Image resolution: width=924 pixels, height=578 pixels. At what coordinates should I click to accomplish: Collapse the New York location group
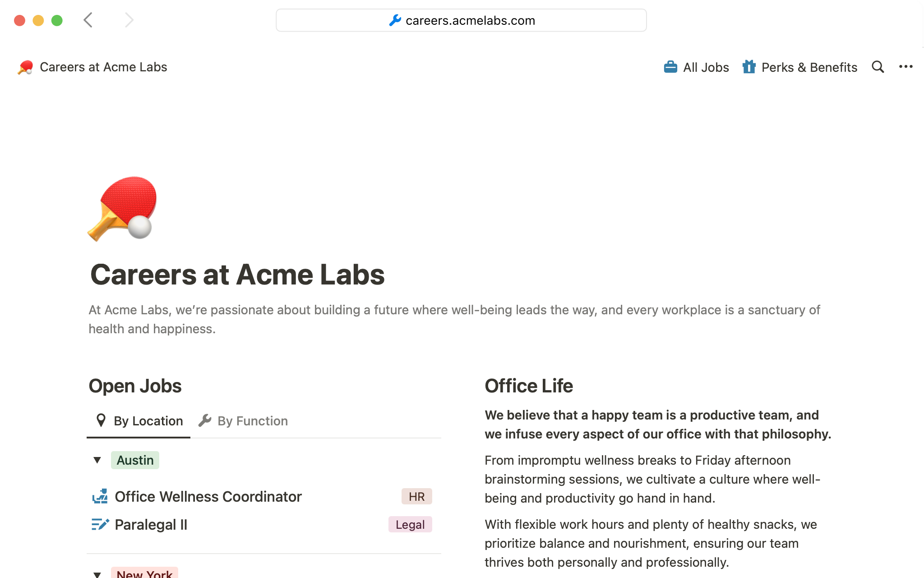click(x=97, y=574)
